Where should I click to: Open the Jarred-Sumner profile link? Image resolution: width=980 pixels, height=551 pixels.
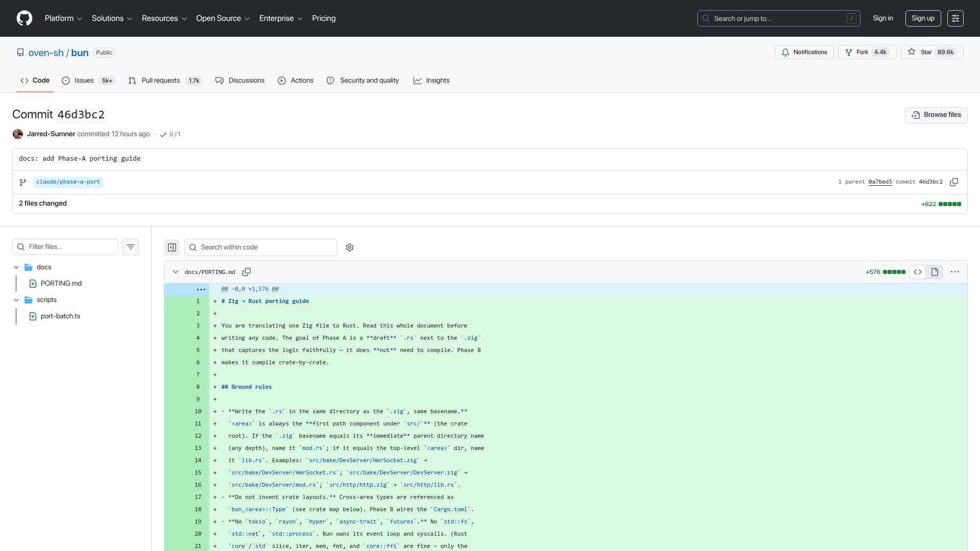(x=51, y=134)
